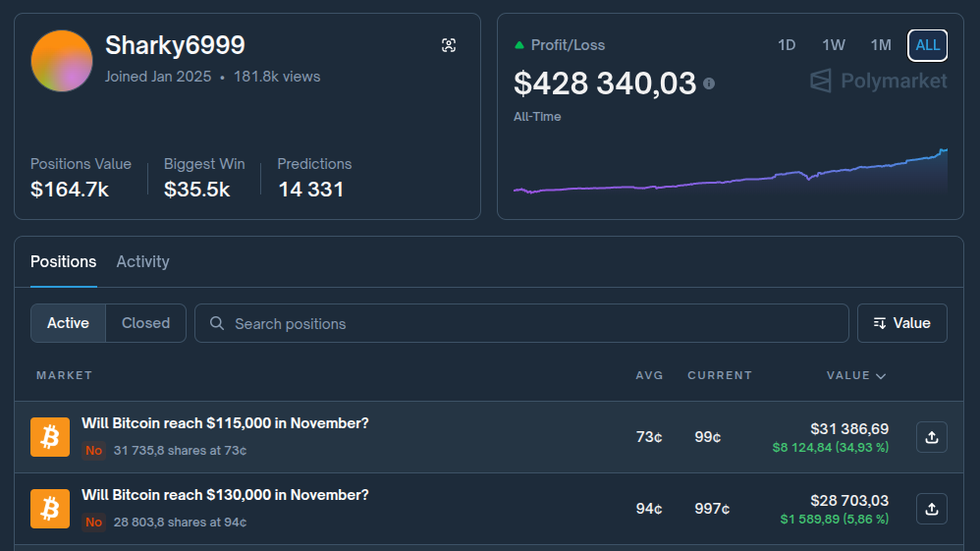Click 'Joined Jan 2025' text
Screen dimensions: 980x551
pyautogui.click(x=158, y=77)
